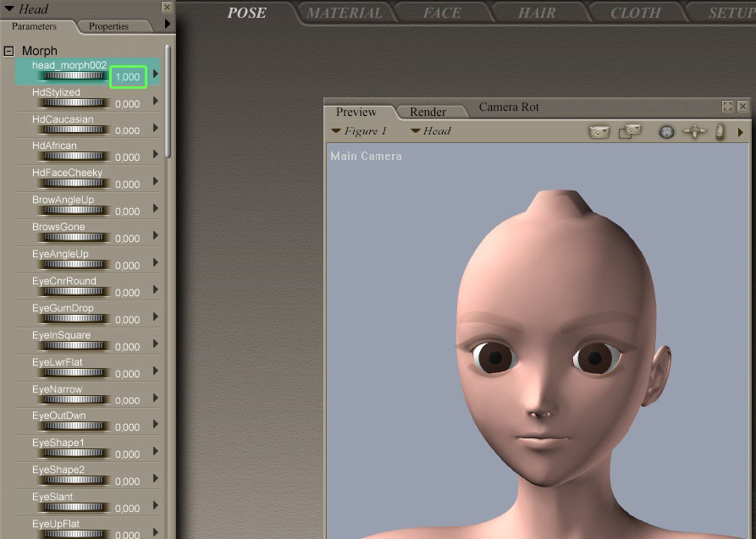This screenshot has height=539, width=756.
Task: Click the 'Morph' group label
Action: click(40, 51)
